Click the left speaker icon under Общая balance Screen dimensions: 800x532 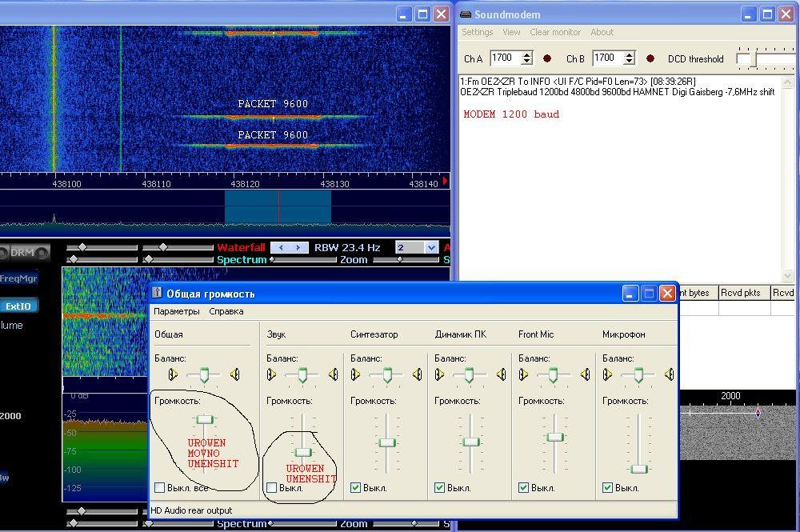pyautogui.click(x=174, y=374)
